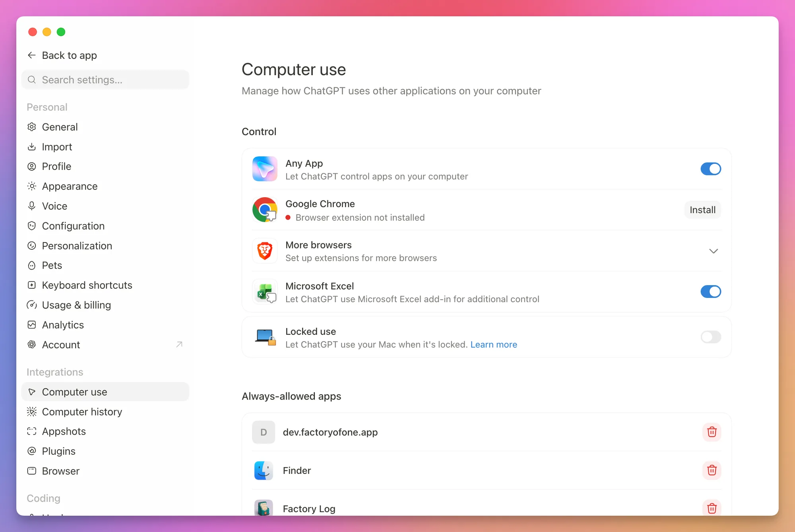Click the Import label in sidebar

click(x=57, y=147)
